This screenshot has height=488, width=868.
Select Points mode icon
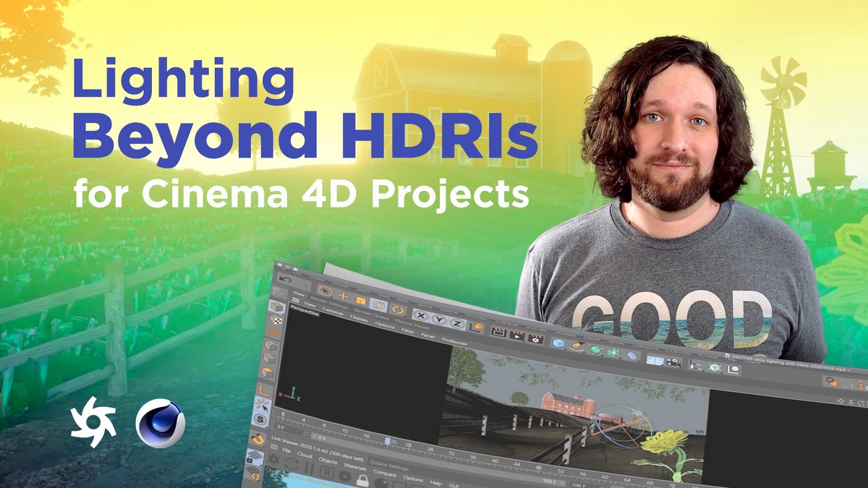tap(271, 345)
